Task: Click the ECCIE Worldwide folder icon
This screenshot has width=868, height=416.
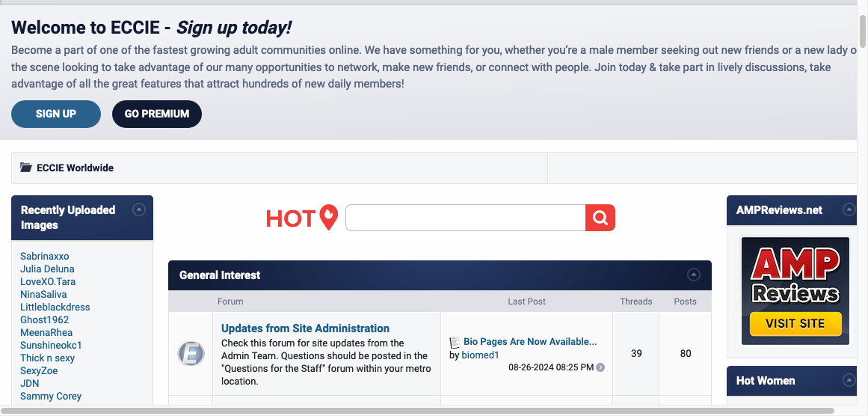Action: point(26,168)
